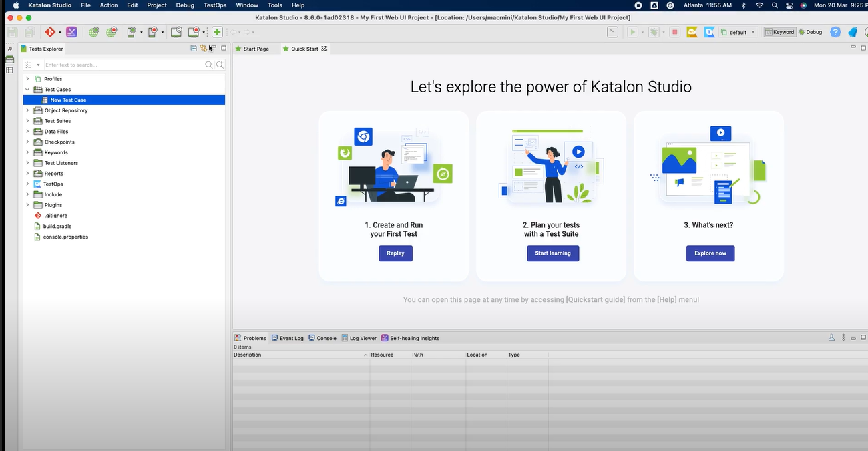This screenshot has width=868, height=451.
Task: Click the Debug bug run icon
Action: [x=654, y=32]
